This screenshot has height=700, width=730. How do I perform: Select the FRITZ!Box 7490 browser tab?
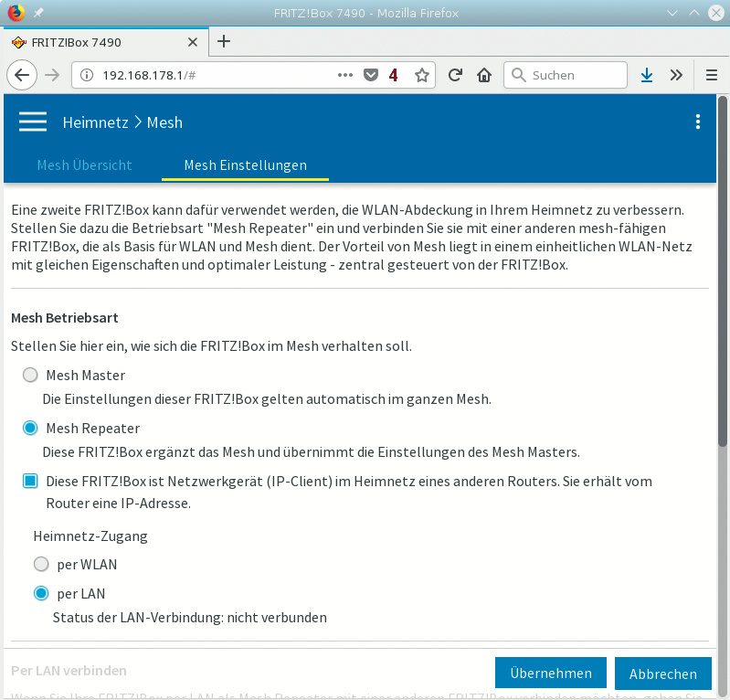tap(106, 42)
